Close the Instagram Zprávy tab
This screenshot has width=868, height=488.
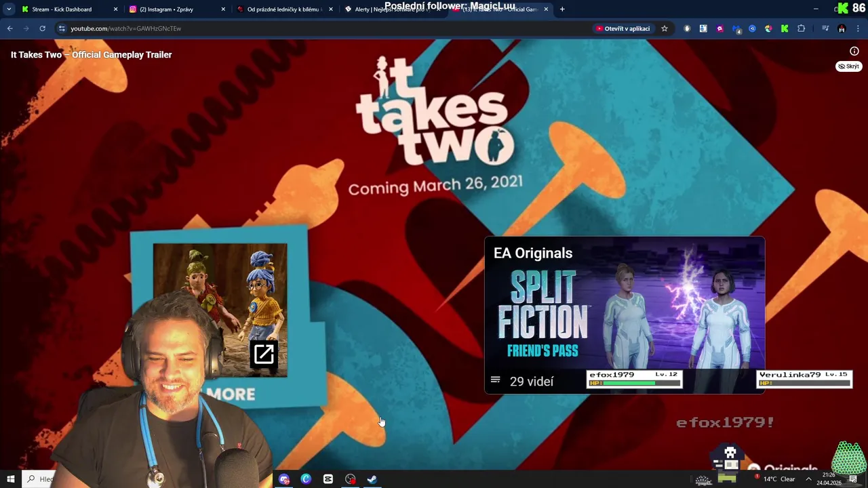point(223,9)
